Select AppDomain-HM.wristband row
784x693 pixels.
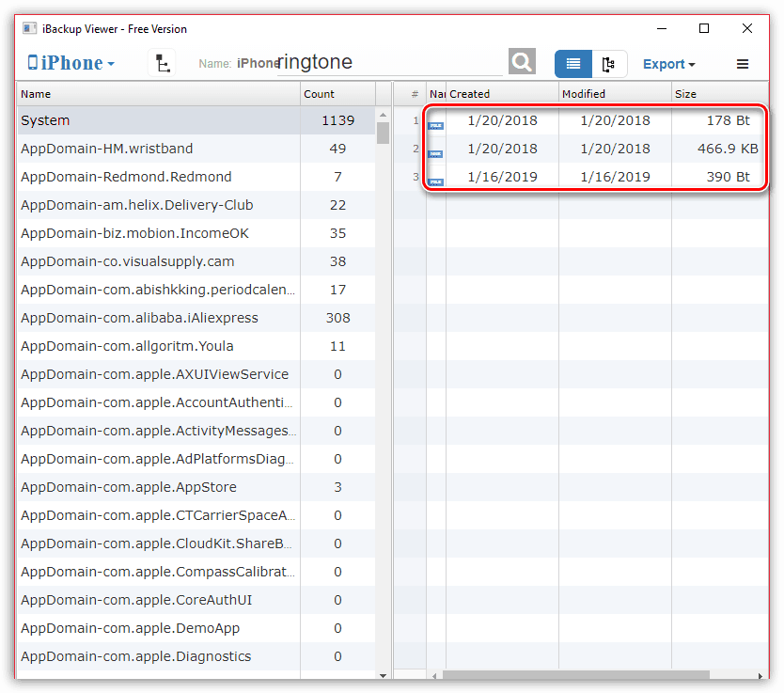[196, 149]
